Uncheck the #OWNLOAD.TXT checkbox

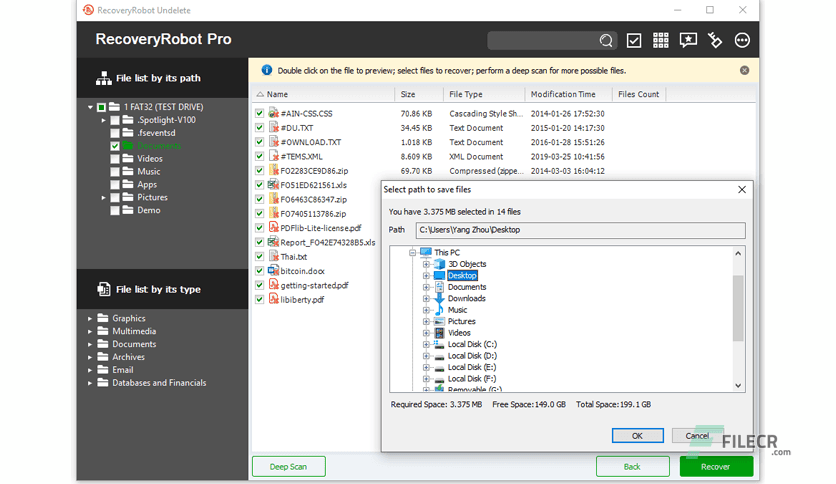(259, 142)
